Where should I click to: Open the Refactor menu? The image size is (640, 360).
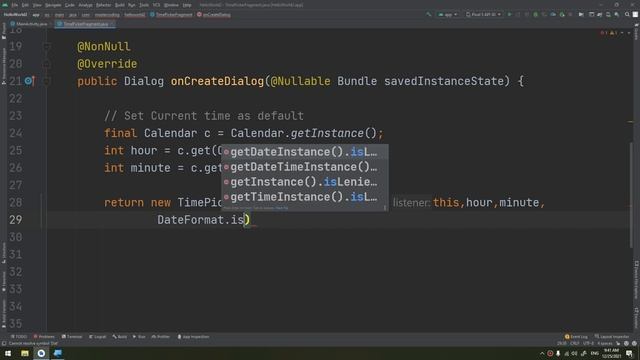[103, 5]
